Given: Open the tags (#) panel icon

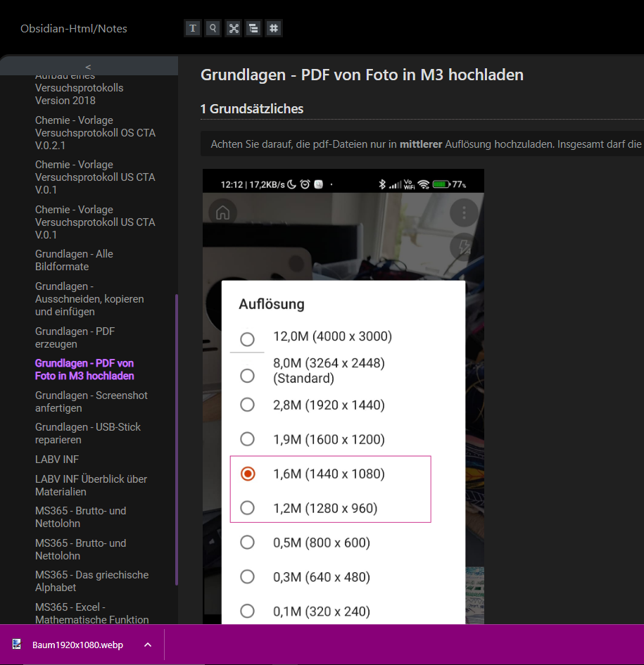Looking at the screenshot, I should (x=274, y=28).
